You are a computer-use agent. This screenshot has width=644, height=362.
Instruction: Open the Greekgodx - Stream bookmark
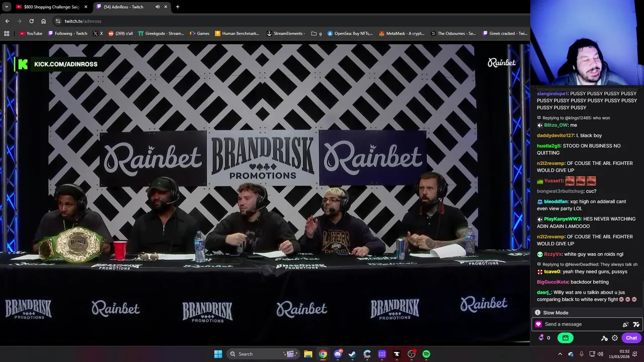161,33
